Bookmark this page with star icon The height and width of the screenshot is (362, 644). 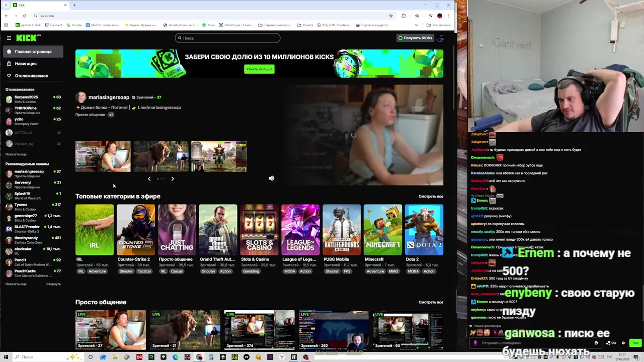pyautogui.click(x=391, y=16)
